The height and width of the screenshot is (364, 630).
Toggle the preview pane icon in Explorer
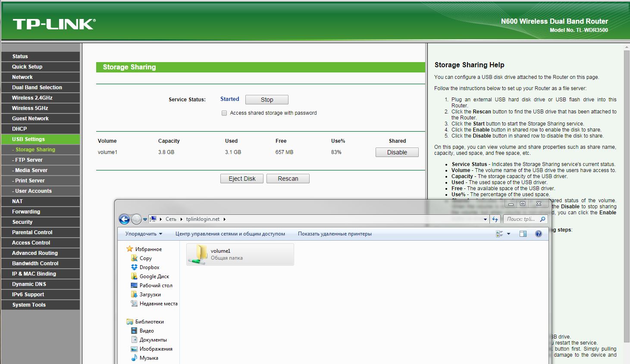pyautogui.click(x=523, y=234)
